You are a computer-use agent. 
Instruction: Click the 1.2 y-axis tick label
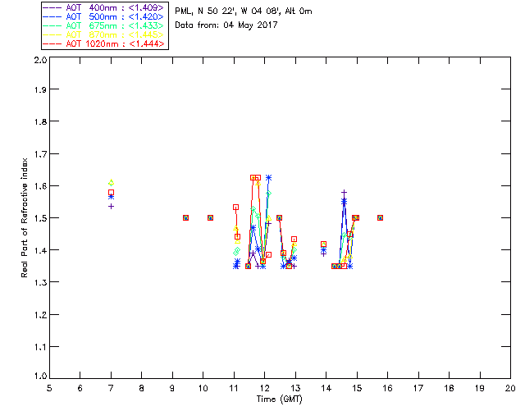[40, 315]
